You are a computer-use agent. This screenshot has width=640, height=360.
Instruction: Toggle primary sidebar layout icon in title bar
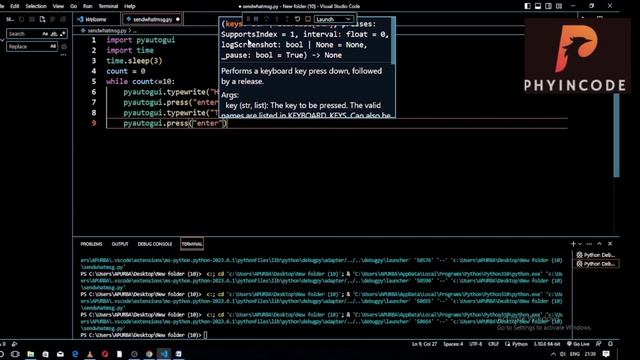(x=528, y=6)
